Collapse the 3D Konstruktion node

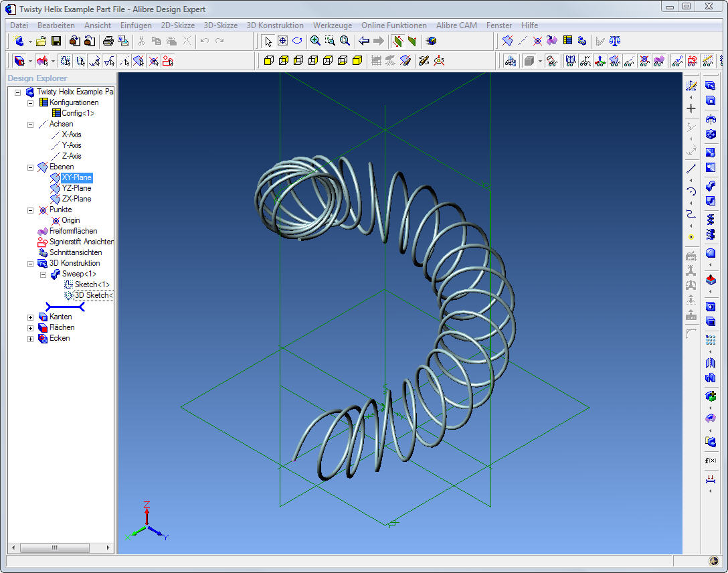(30, 264)
